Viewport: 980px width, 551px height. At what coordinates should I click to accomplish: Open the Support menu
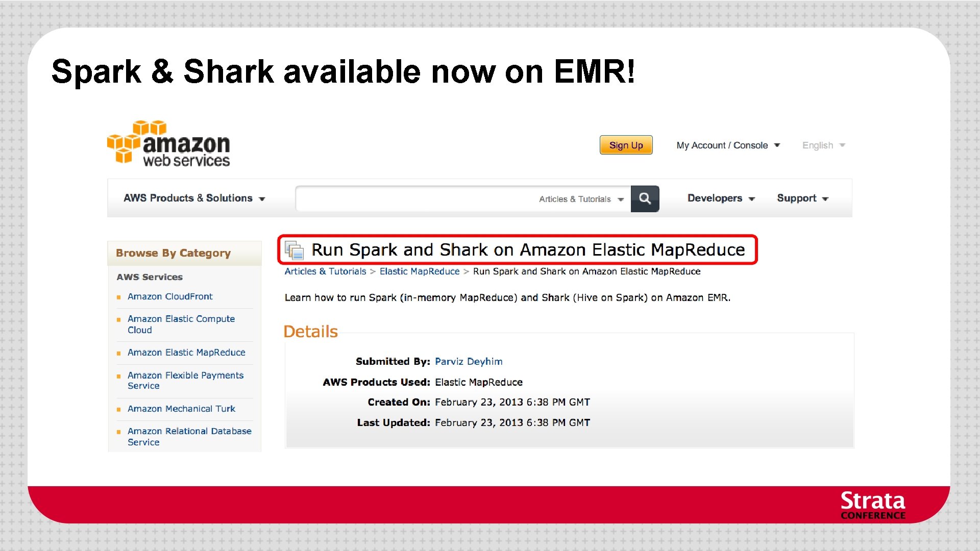[x=801, y=198]
